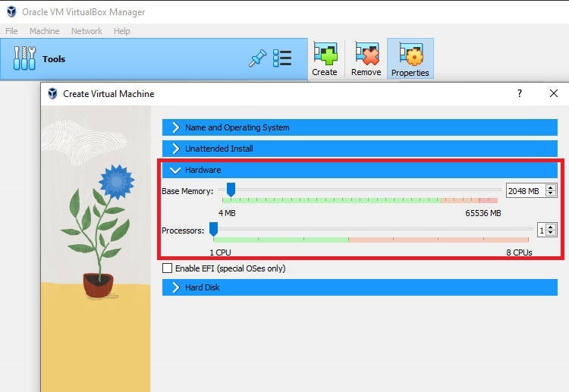Click the Processors slider handle

click(213, 229)
